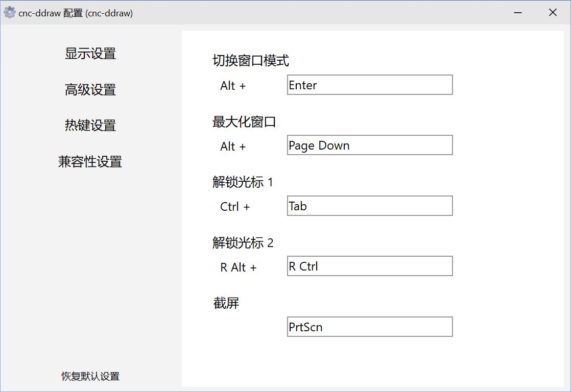
Task: Focus the Enter hotkey field for 切换窗口模式
Action: [x=370, y=85]
